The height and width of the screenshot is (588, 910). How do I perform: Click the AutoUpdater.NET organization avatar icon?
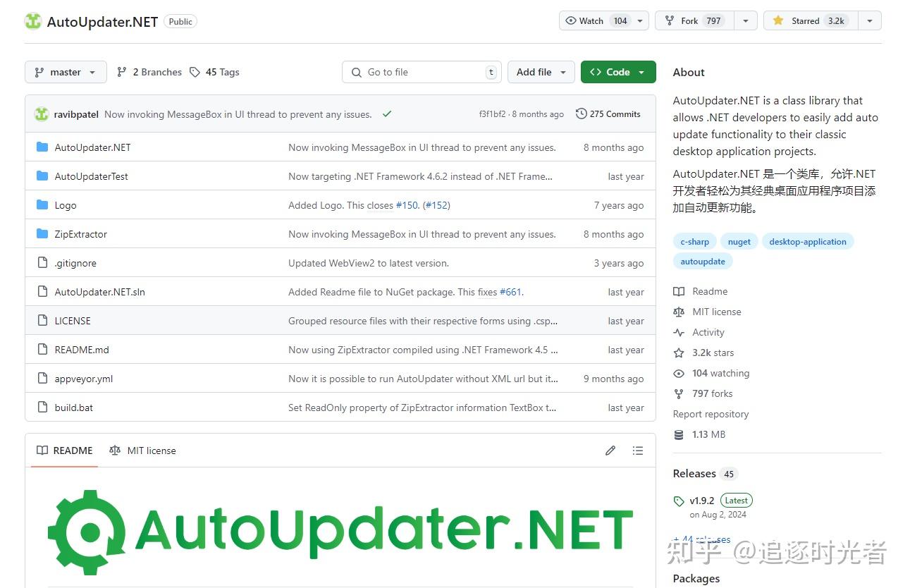pyautogui.click(x=32, y=21)
